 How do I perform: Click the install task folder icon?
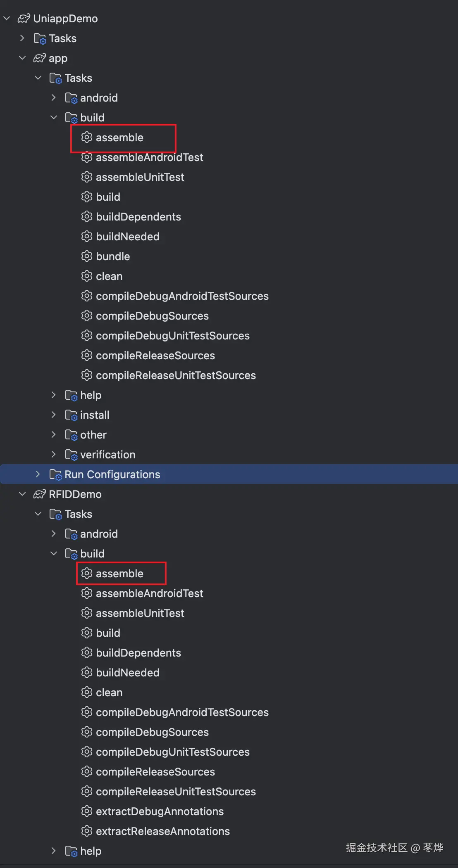point(71,415)
